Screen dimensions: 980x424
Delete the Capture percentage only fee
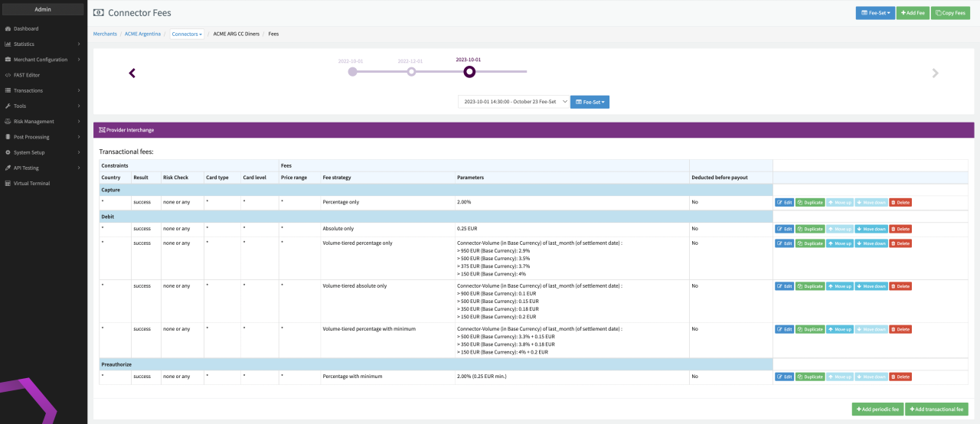(x=900, y=203)
